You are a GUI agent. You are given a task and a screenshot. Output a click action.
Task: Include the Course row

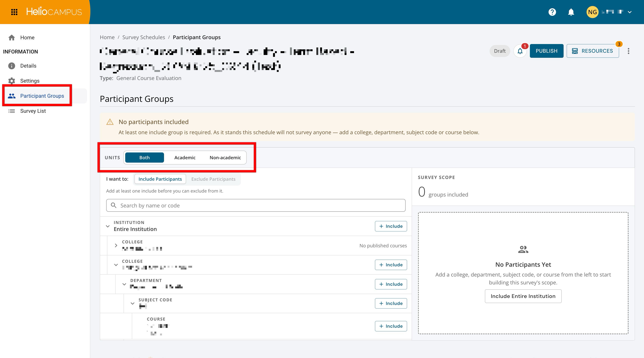click(391, 326)
